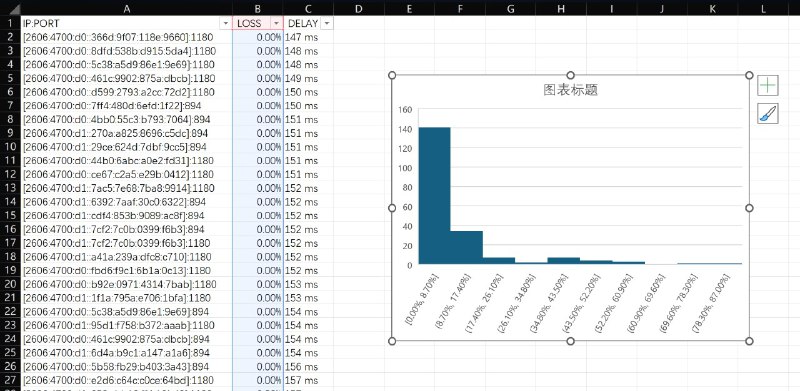Grab the chart's bottom-right corner handle
Image resolution: width=800 pixels, height=391 pixels.
pos(749,341)
